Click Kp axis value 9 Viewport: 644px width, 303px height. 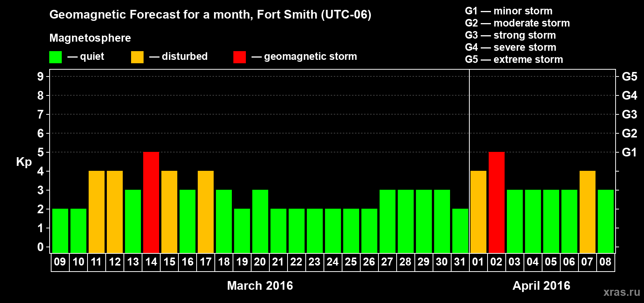point(41,77)
